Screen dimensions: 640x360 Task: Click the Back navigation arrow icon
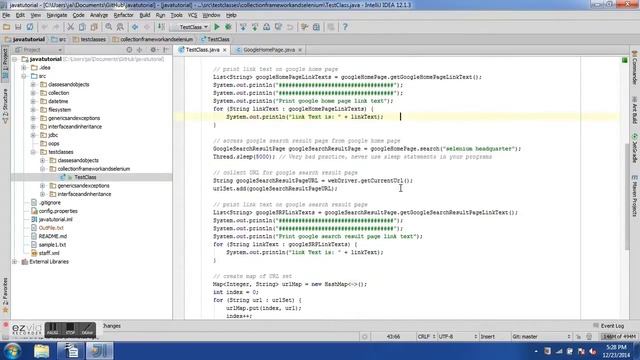(135, 27)
